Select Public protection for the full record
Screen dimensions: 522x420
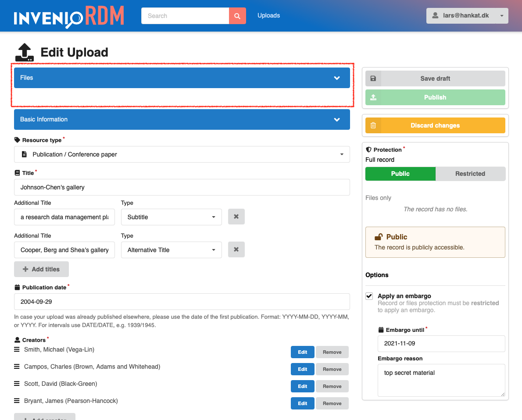pyautogui.click(x=400, y=174)
